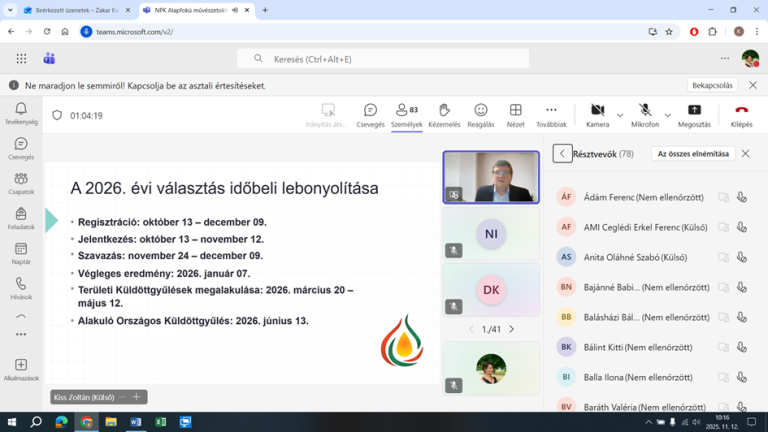The width and height of the screenshot is (768, 432).
Task: Leave the meeting with the Kilépés button
Action: [x=741, y=111]
